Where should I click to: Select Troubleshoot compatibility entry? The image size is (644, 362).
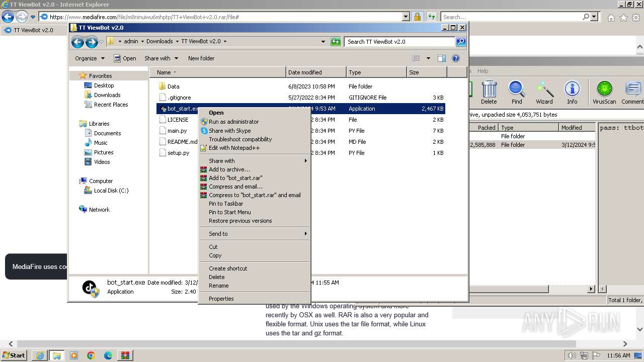(x=254, y=139)
